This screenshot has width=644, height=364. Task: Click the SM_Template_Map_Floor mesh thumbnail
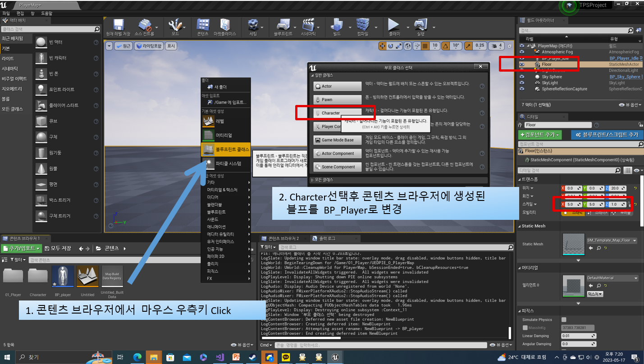coord(574,244)
